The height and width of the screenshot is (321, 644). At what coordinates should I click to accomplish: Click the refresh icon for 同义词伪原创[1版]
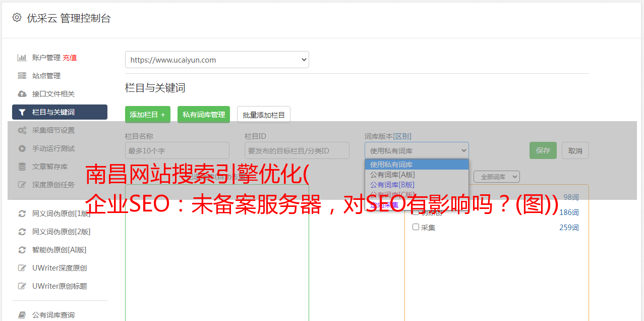click(x=22, y=213)
